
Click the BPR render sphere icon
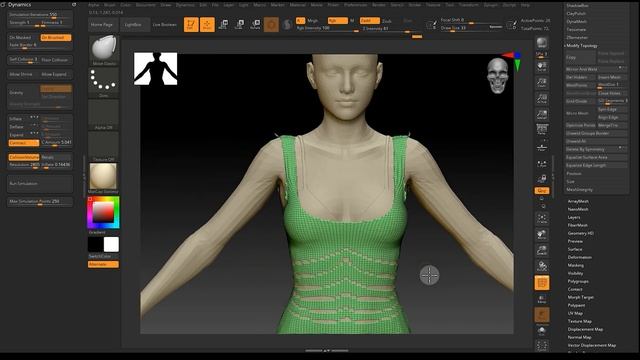click(x=542, y=43)
